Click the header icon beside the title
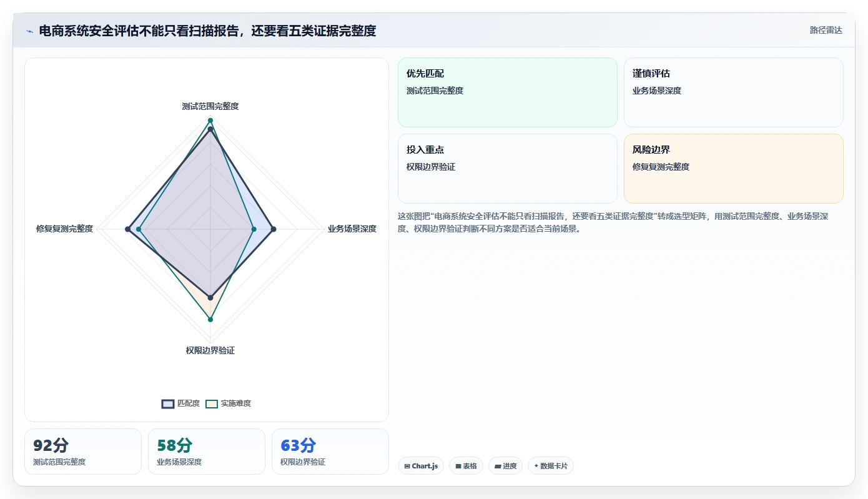Viewport: 868px width, 499px height. [x=29, y=31]
